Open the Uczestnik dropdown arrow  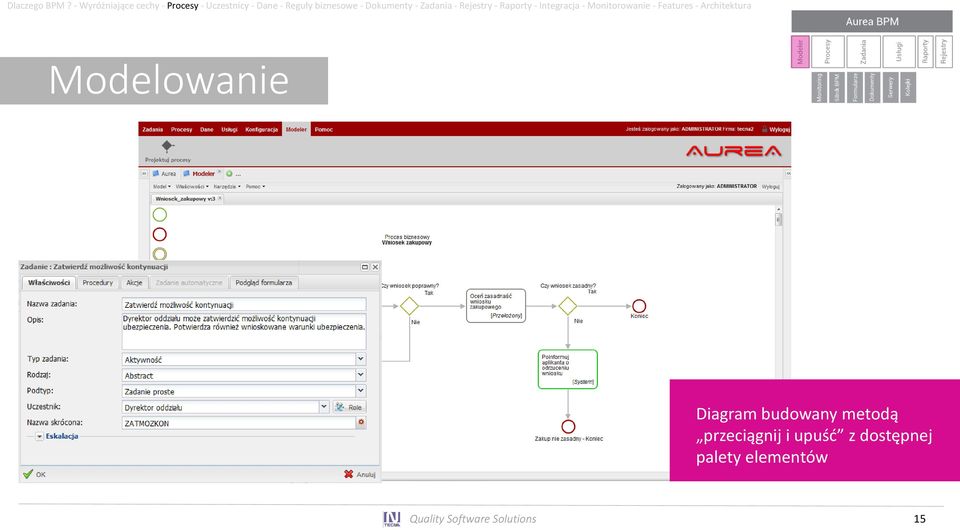[324, 407]
